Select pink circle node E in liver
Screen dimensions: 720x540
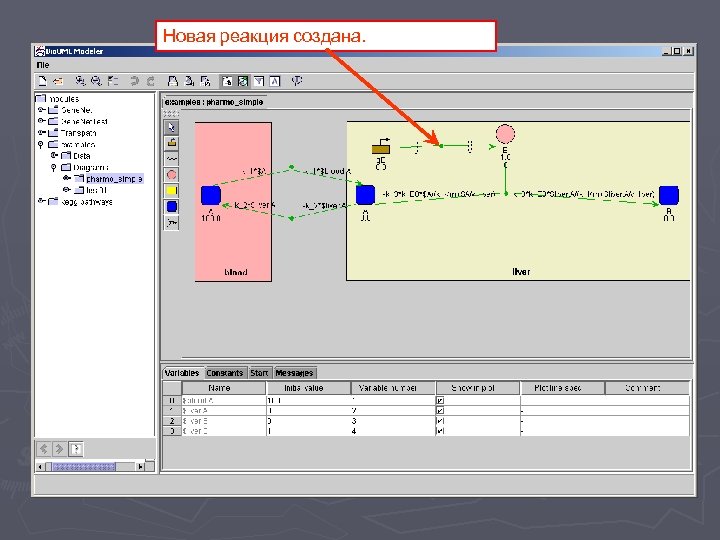505,134
